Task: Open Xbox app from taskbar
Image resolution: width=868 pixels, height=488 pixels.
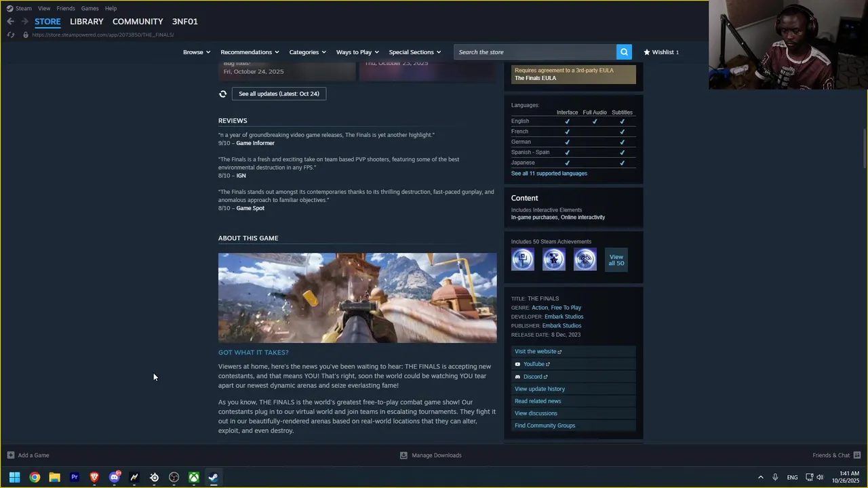Action: pyautogui.click(x=194, y=477)
